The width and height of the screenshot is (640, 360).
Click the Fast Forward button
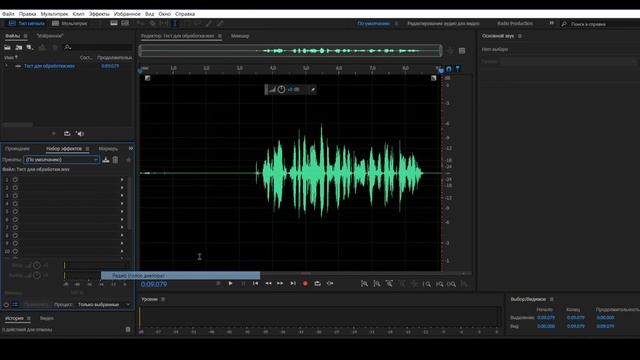click(280, 283)
